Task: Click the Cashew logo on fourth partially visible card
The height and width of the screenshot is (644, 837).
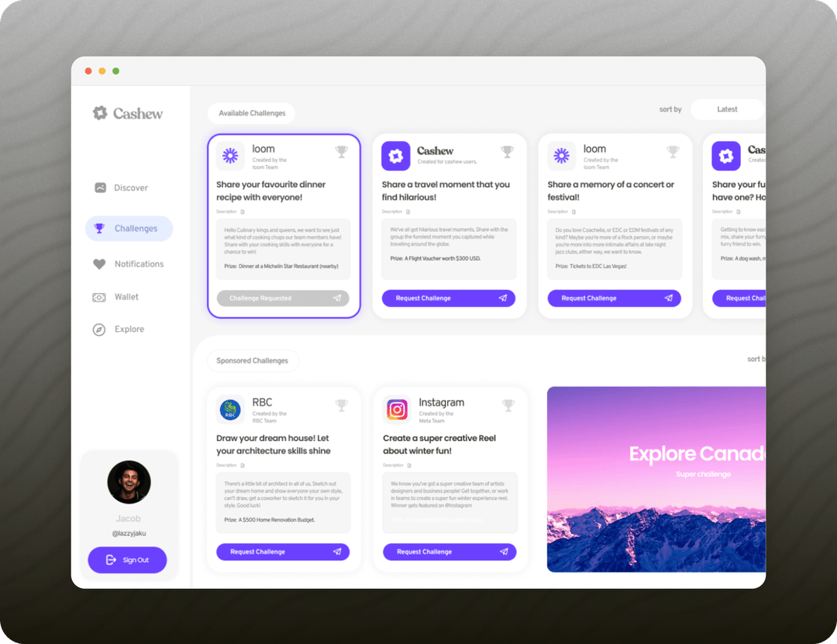Action: tap(726, 156)
